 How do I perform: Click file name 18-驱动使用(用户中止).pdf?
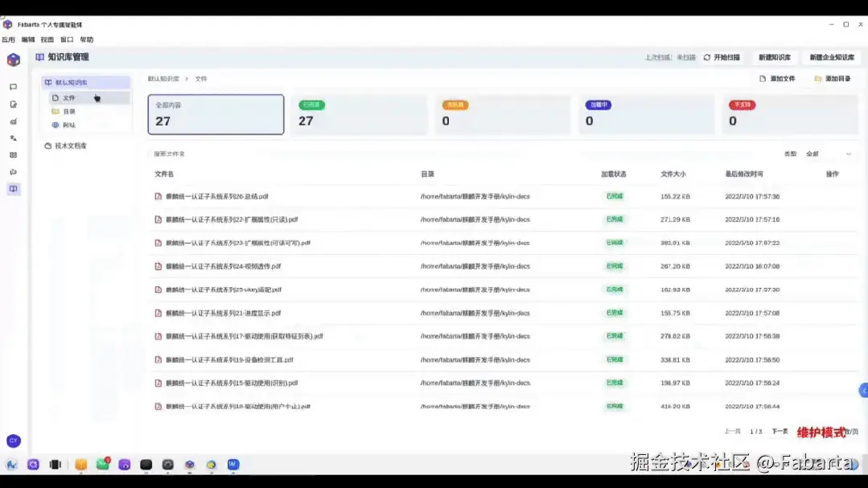pyautogui.click(x=238, y=406)
